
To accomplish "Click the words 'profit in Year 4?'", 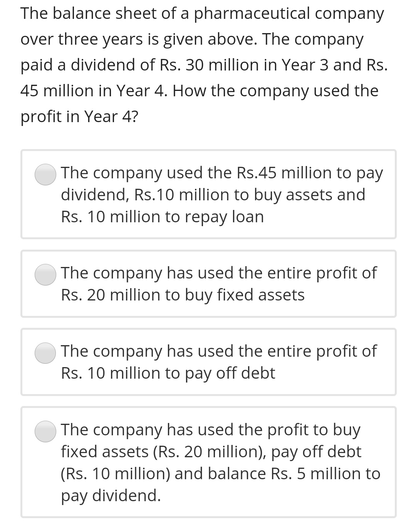I will pos(80,116).
